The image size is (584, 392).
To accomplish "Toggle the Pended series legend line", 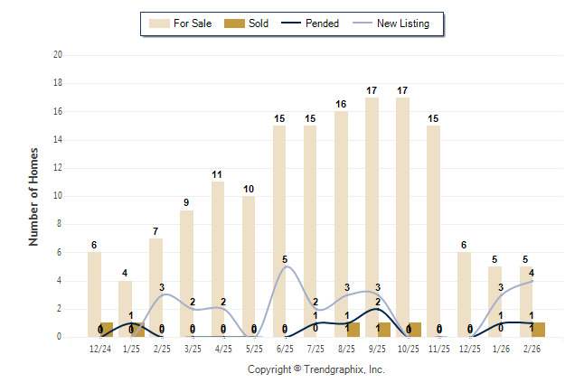I will pyautogui.click(x=295, y=23).
